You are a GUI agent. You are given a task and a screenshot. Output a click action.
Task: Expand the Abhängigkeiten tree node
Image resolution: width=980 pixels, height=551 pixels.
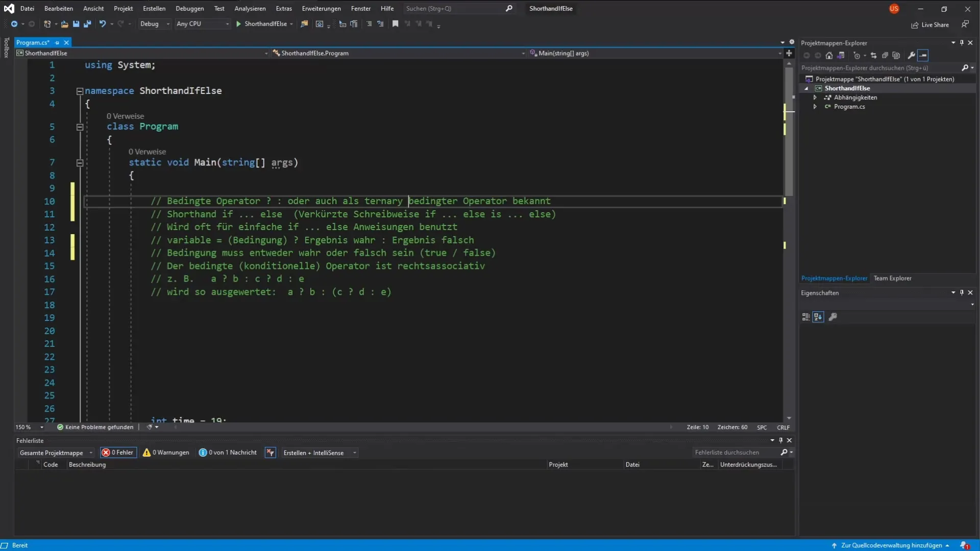815,97
